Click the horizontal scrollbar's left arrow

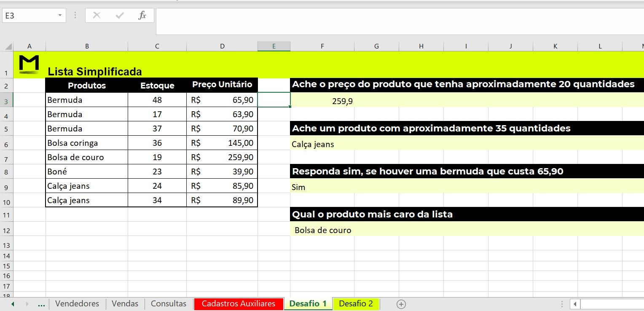(575, 304)
